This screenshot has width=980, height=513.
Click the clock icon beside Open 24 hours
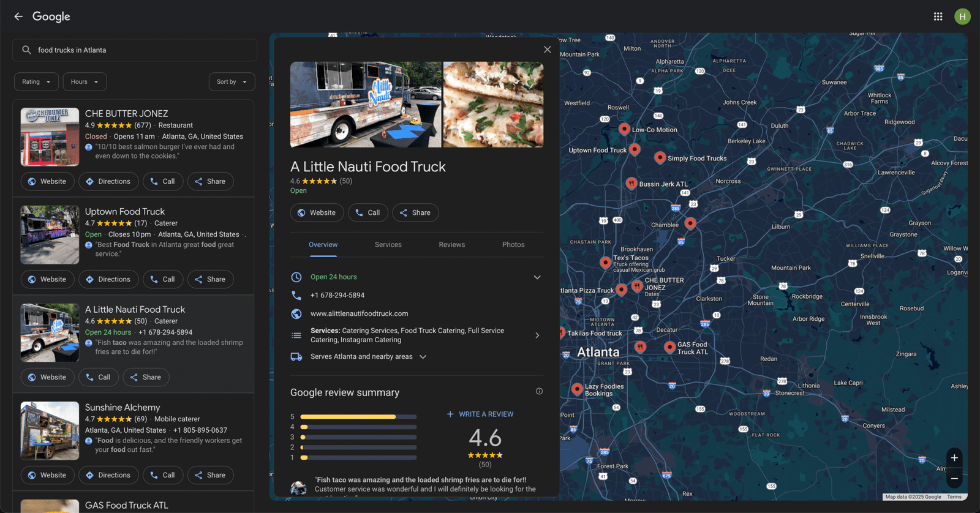(296, 277)
